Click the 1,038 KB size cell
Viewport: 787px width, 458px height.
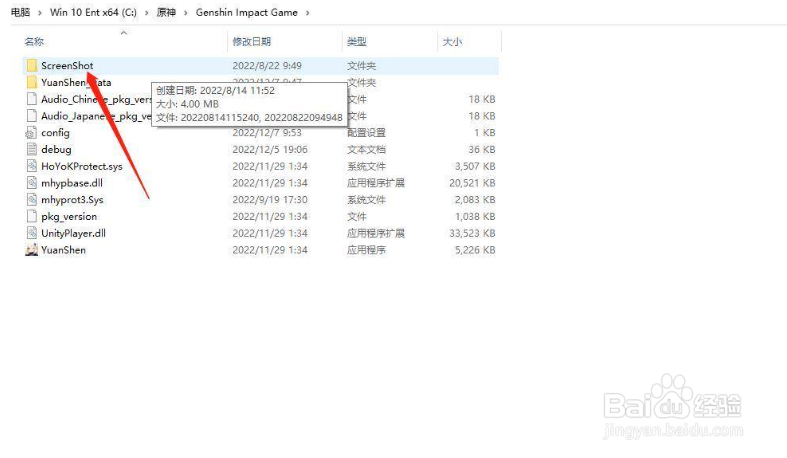tap(475, 216)
